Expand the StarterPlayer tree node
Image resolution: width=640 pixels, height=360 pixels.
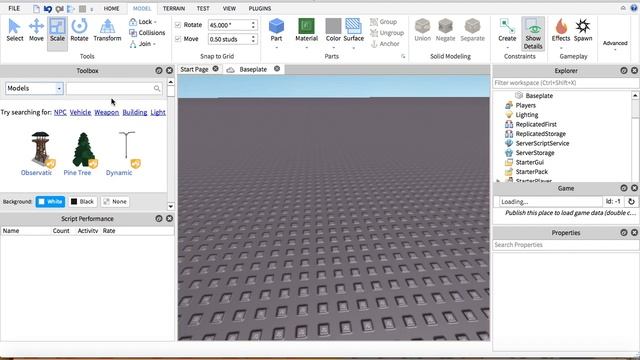498,180
